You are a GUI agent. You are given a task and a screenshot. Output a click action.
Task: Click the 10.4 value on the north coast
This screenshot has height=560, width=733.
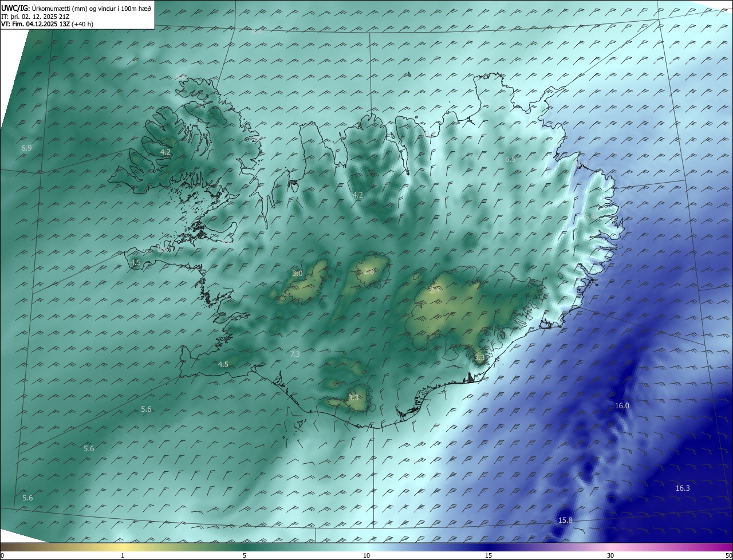(x=428, y=134)
